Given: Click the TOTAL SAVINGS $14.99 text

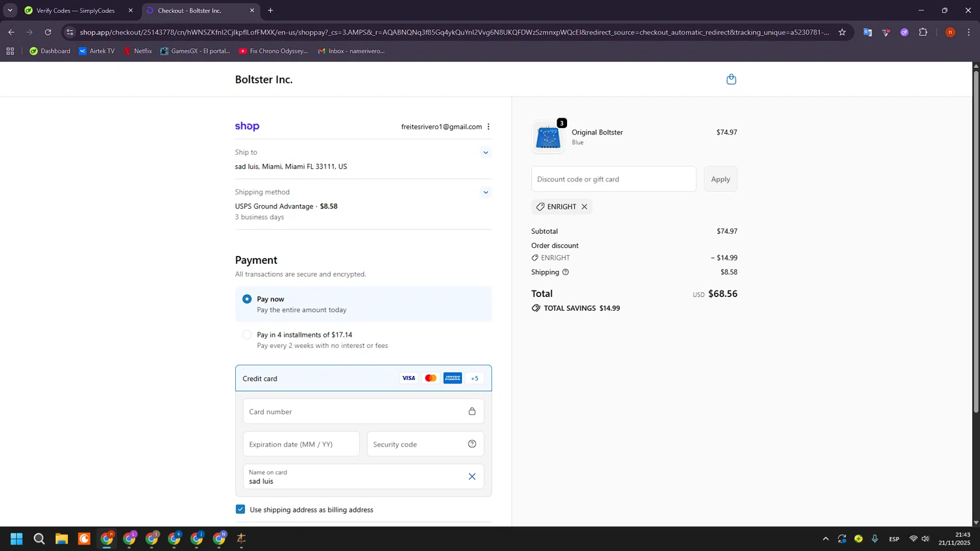Looking at the screenshot, I should click(581, 308).
